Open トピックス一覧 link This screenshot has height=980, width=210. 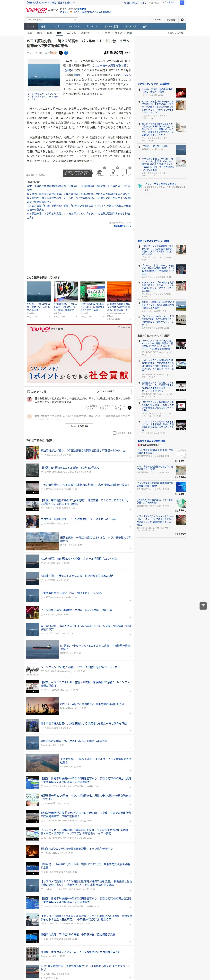(x=175, y=33)
